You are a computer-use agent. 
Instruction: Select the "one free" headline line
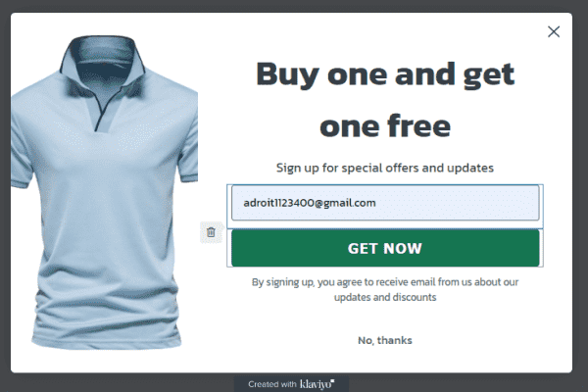(385, 126)
